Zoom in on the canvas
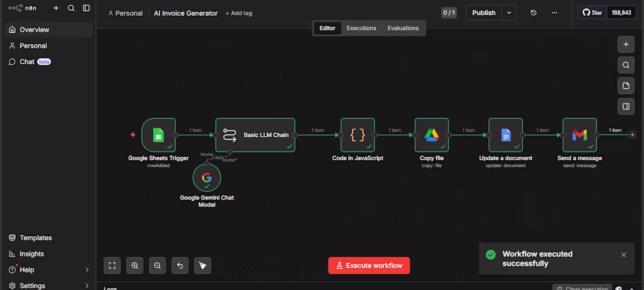This screenshot has width=644, height=290. click(135, 265)
